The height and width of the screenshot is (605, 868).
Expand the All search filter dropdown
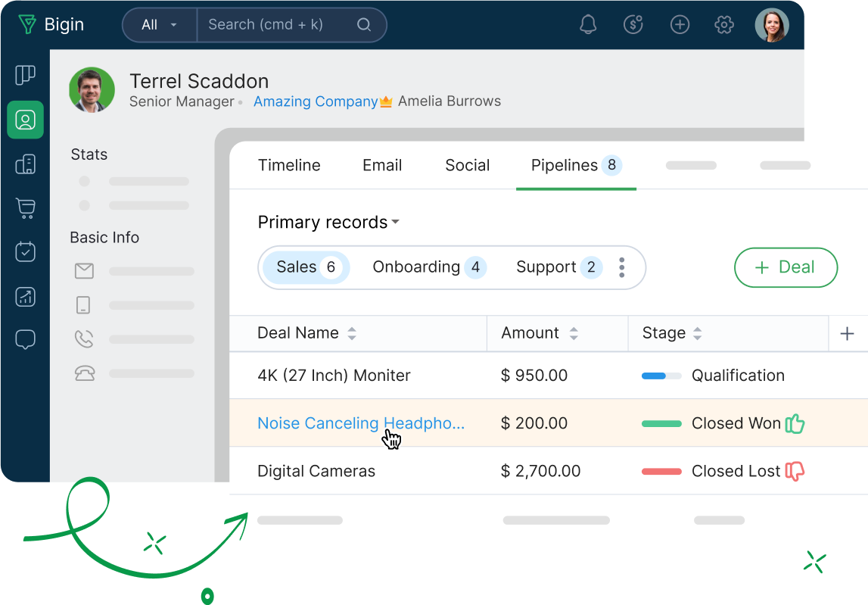(x=159, y=25)
